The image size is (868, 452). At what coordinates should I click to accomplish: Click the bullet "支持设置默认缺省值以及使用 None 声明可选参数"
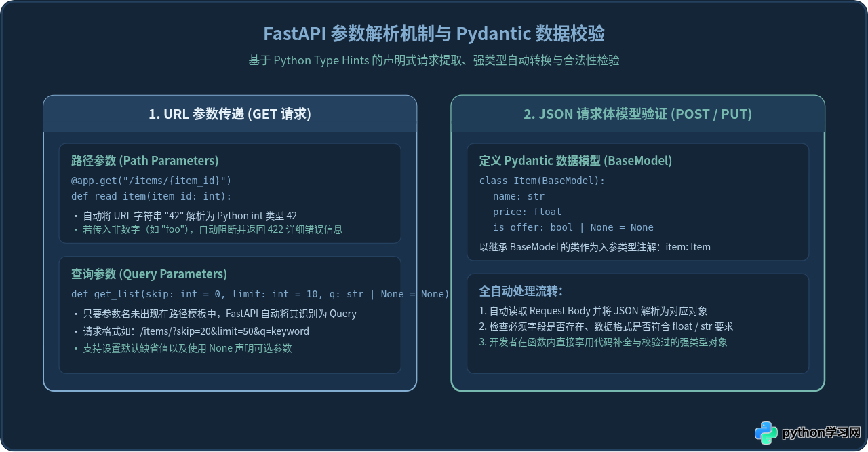pyautogui.click(x=182, y=348)
